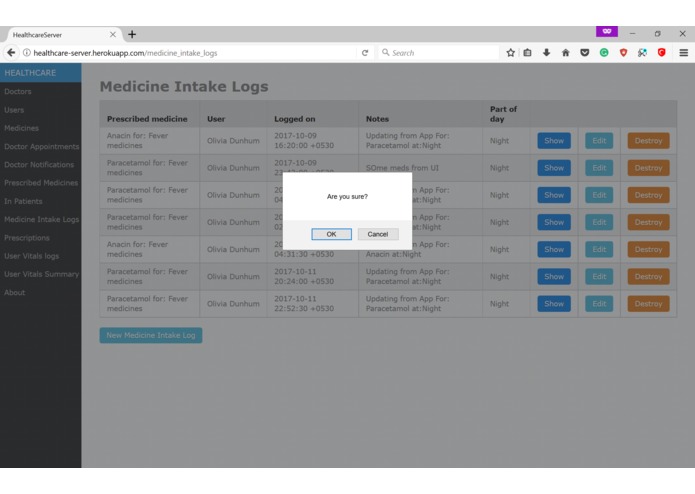Screen dimensions: 695x494
Task: Open Medicines in the sidebar
Action: (x=21, y=128)
